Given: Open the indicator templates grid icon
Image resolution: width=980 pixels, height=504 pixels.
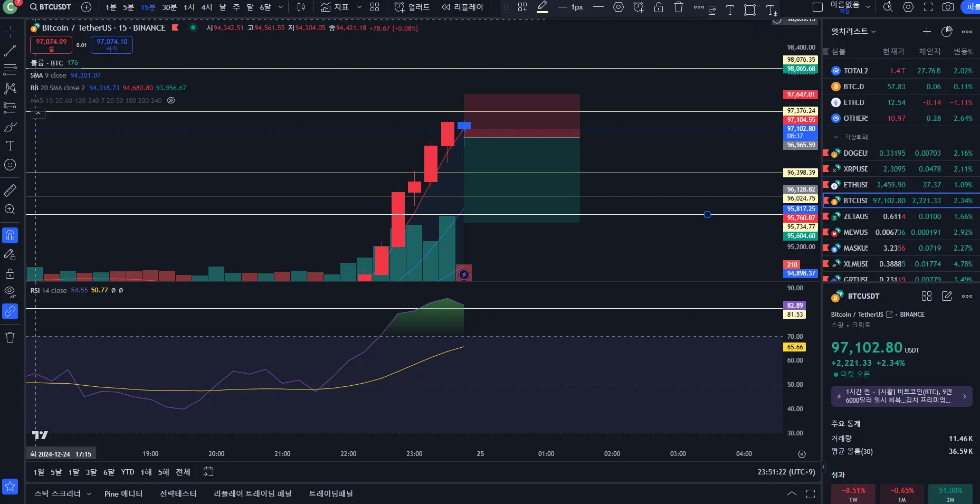Looking at the screenshot, I should pyautogui.click(x=375, y=7).
